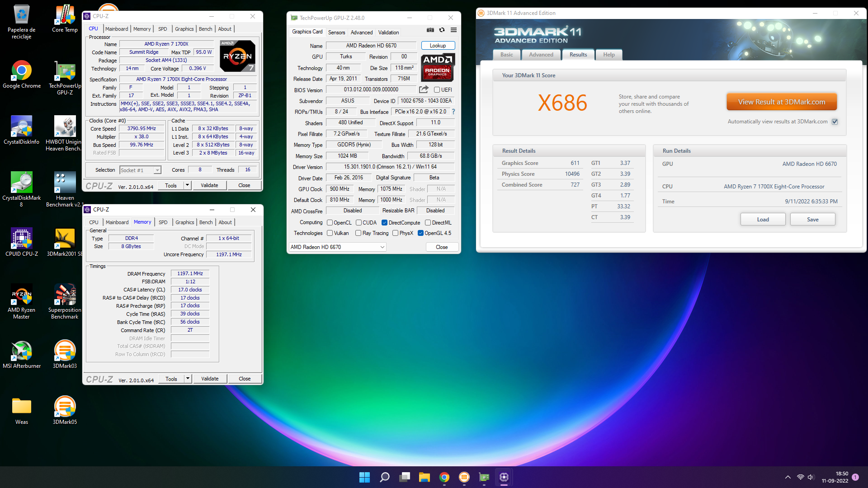Open the Heaven Benchmark desktop shortcut
Image resolution: width=868 pixels, height=488 pixels.
[65, 190]
